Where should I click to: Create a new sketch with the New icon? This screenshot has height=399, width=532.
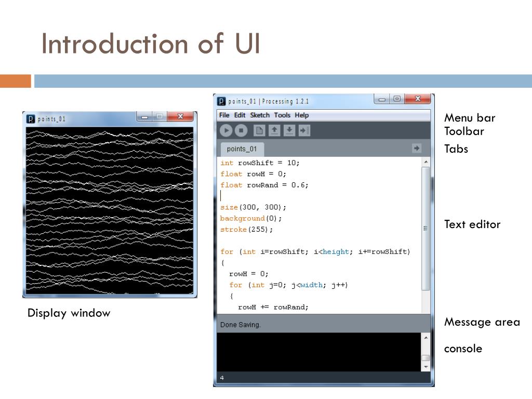tap(259, 130)
